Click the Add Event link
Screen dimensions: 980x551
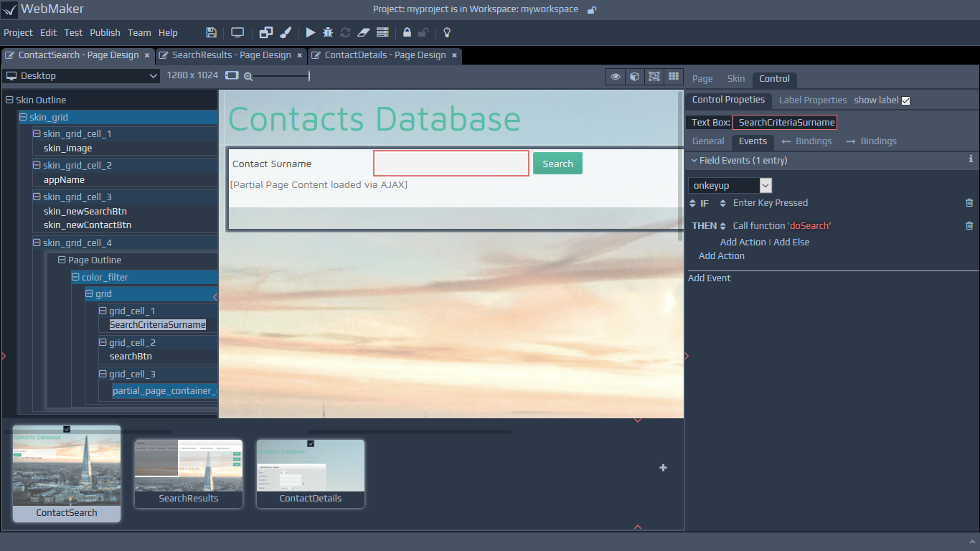point(710,278)
